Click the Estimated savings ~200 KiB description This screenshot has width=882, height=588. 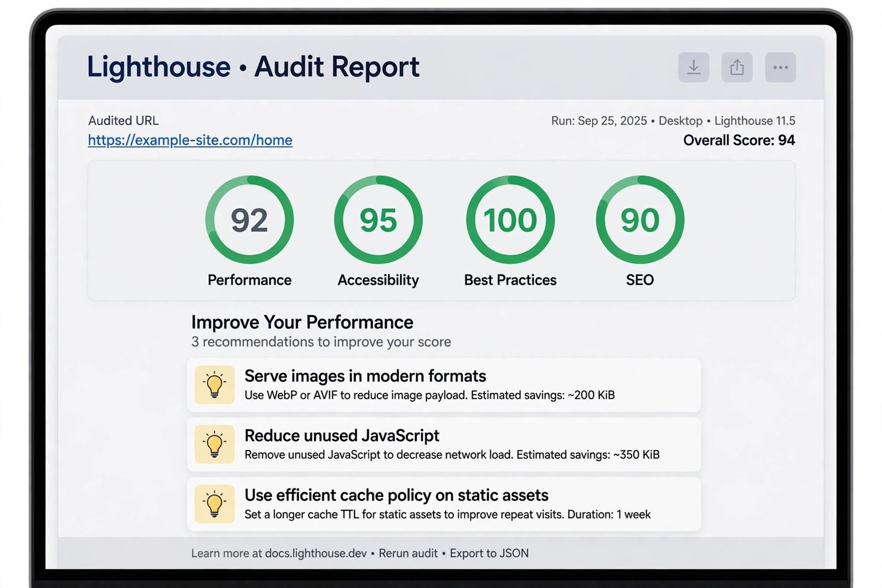pyautogui.click(x=429, y=395)
